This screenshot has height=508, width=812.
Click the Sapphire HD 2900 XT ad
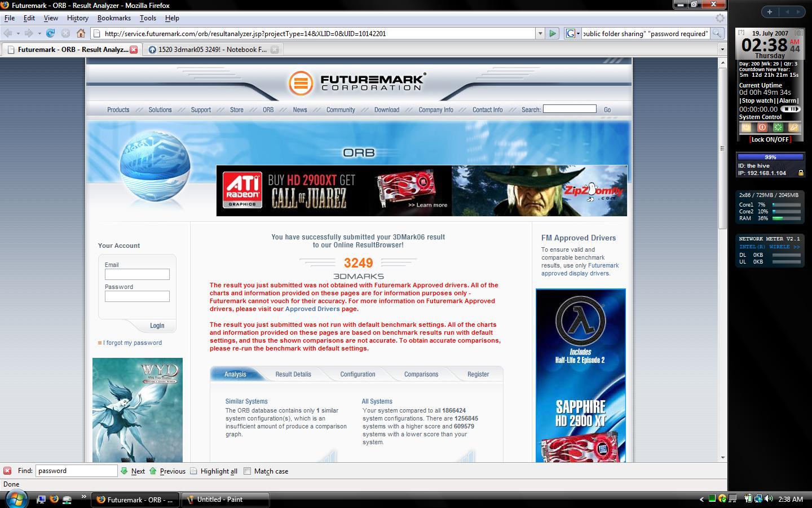[581, 375]
